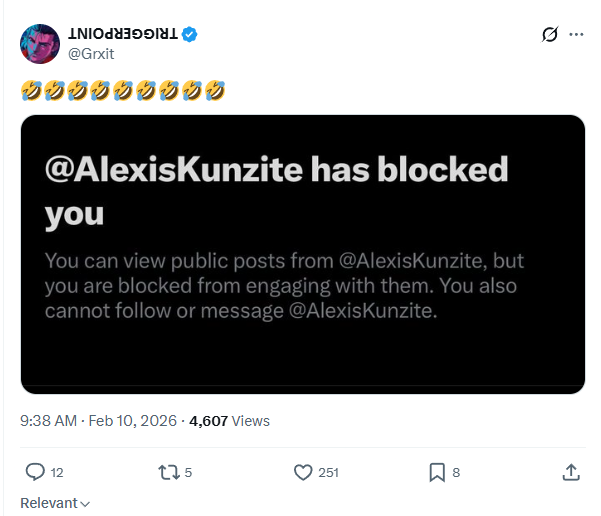Click the blue verified badge
601x516 pixels.
click(189, 34)
